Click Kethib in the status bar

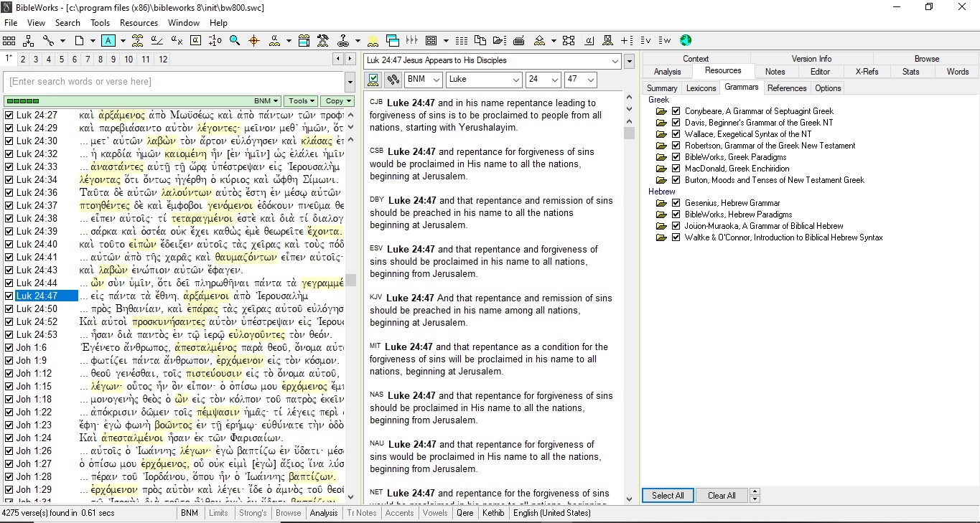point(493,513)
